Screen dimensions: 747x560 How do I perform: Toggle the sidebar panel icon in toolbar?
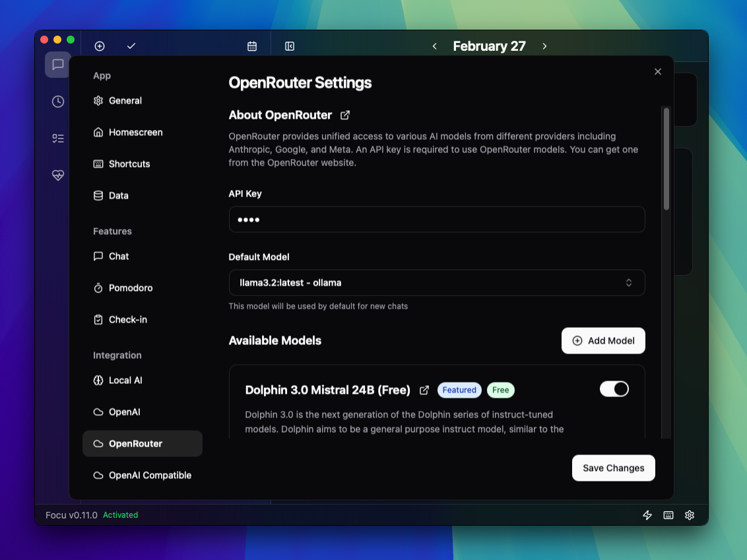pos(290,46)
